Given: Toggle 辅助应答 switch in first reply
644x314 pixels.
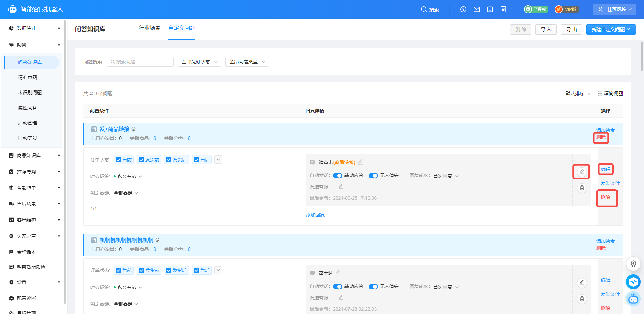Looking at the screenshot, I should (x=337, y=176).
